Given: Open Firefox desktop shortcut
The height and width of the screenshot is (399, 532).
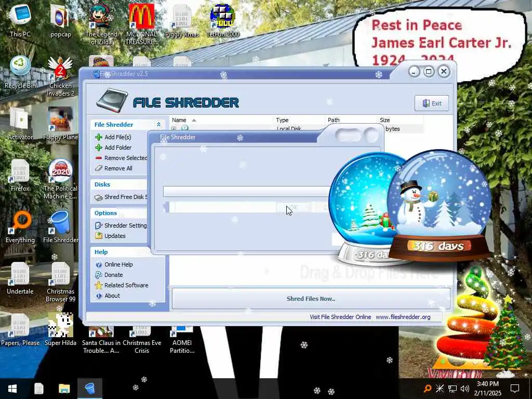Looking at the screenshot, I should point(20,175).
